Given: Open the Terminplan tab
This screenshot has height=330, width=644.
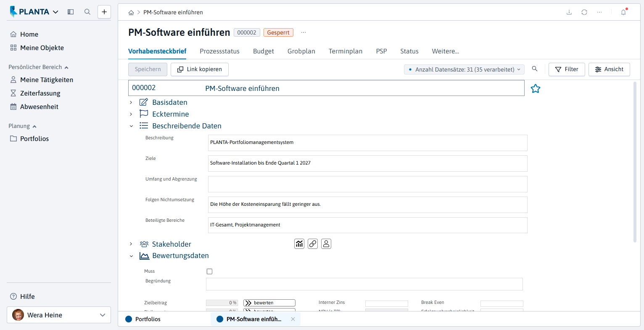Looking at the screenshot, I should 346,51.
